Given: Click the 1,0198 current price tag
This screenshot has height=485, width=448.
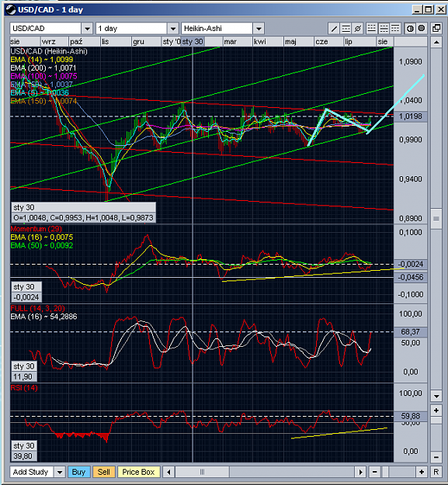Looking at the screenshot, I should tap(411, 116).
